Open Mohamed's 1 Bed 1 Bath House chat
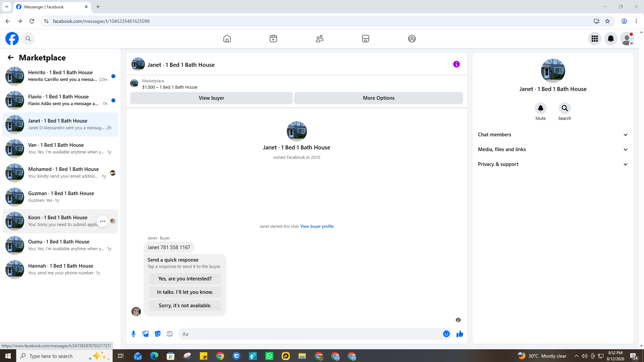 click(x=60, y=173)
